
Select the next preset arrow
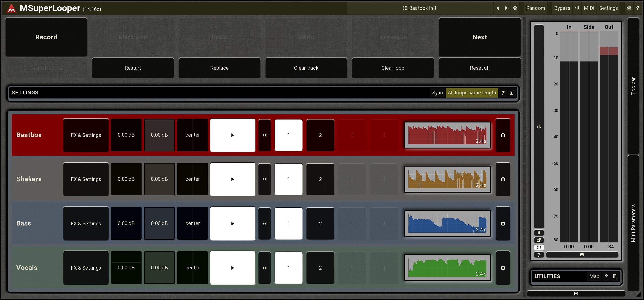pos(506,8)
